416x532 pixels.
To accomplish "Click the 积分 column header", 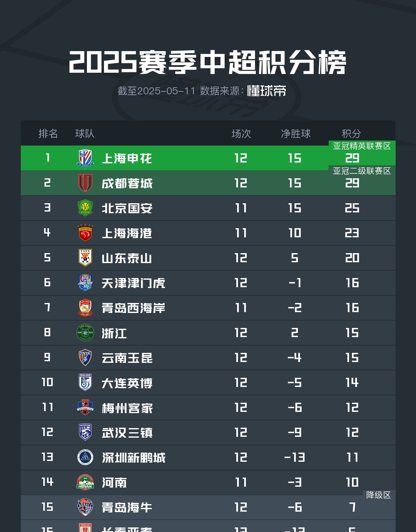I will coord(352,133).
